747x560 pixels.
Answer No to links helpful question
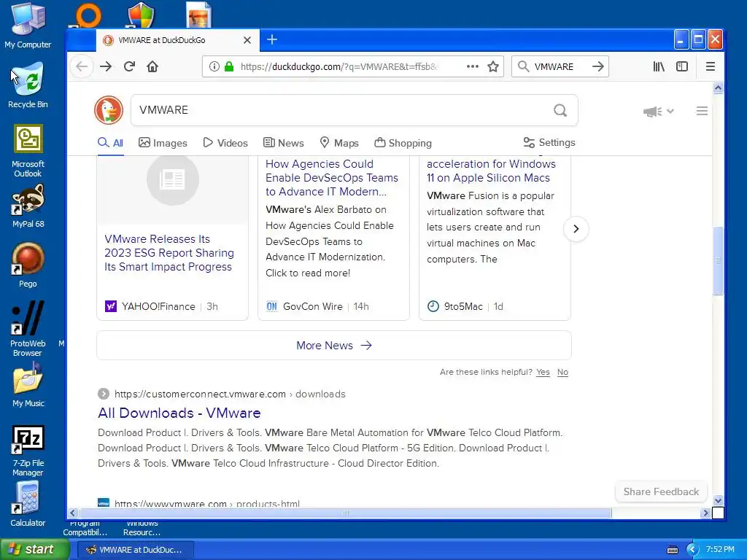click(x=562, y=373)
